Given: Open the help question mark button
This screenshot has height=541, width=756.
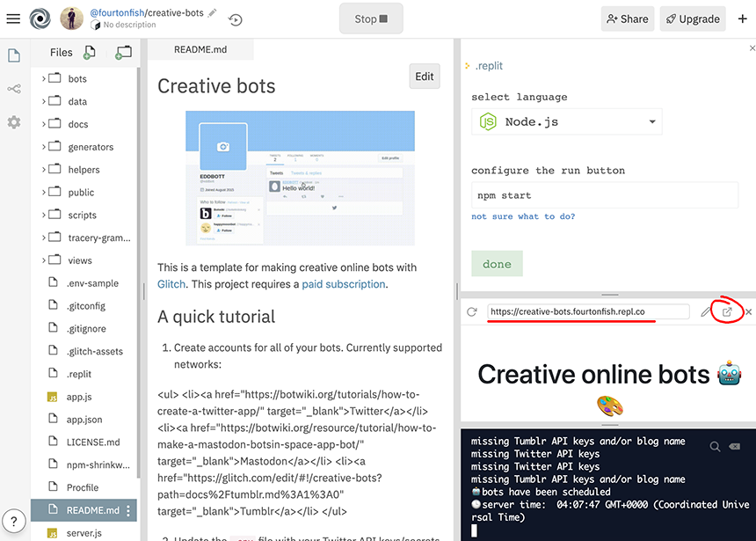Looking at the screenshot, I should (13, 522).
